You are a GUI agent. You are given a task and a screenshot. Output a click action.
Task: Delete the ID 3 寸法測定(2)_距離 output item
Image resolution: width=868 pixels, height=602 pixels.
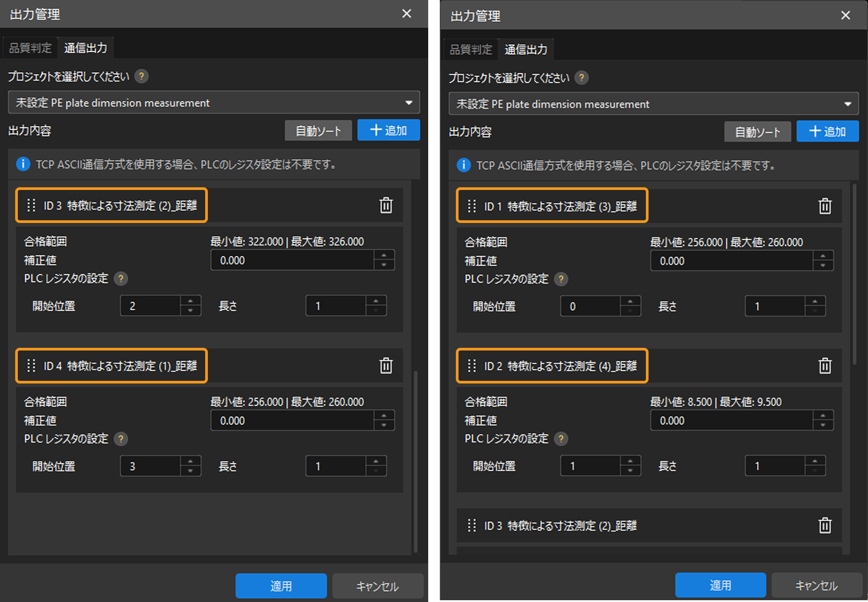click(x=385, y=206)
